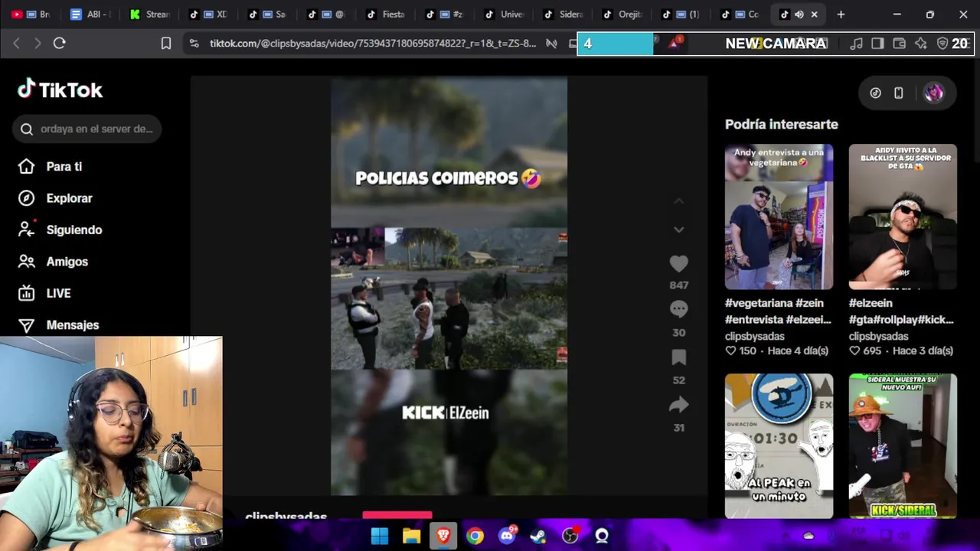Click the tiktok.com address bar
The image size is (980, 551).
(372, 44)
